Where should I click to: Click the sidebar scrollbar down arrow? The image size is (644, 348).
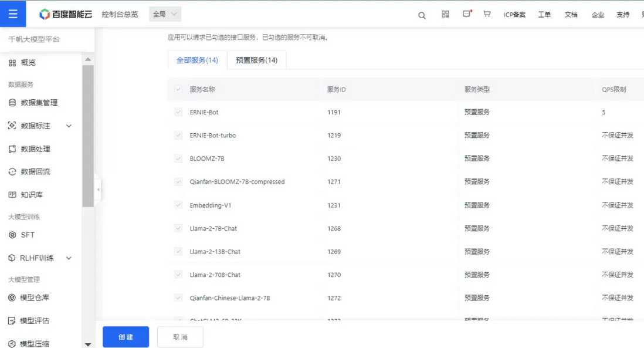pyautogui.click(x=88, y=344)
